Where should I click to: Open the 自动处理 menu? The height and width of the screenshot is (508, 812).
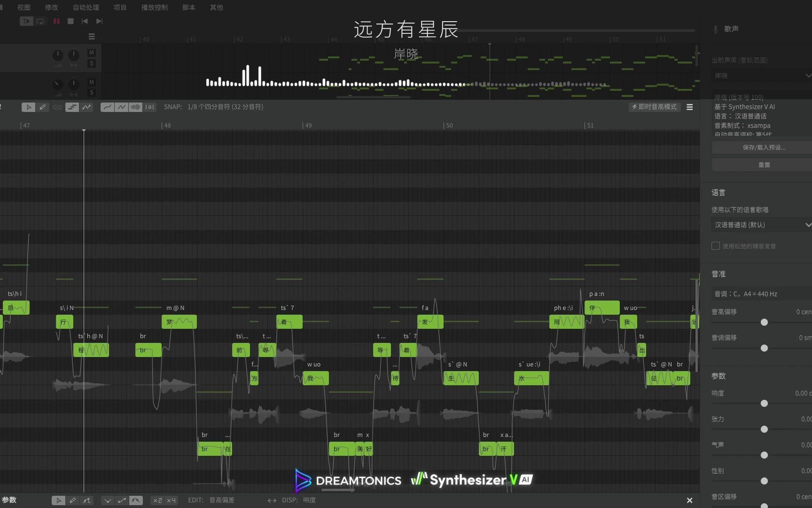tap(86, 8)
